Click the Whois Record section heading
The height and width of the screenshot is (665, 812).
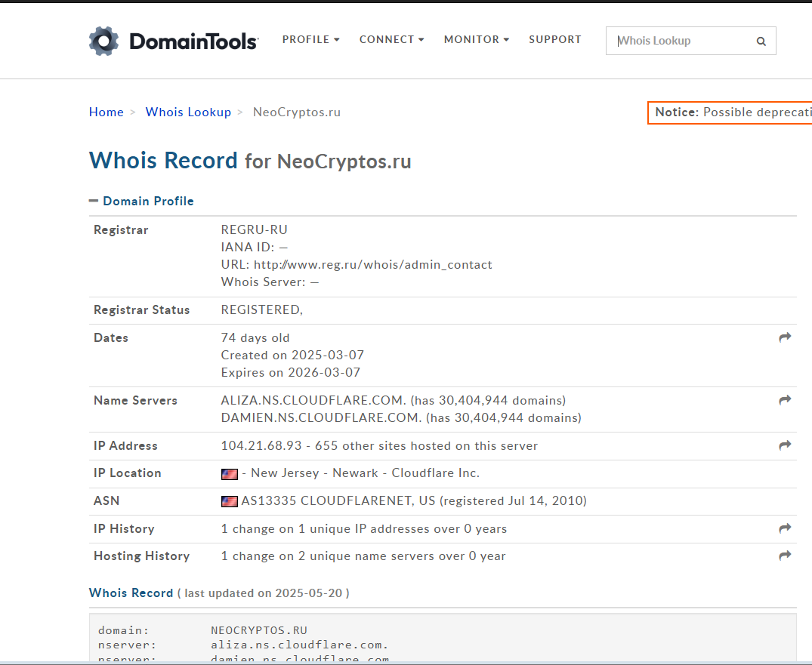(x=131, y=593)
